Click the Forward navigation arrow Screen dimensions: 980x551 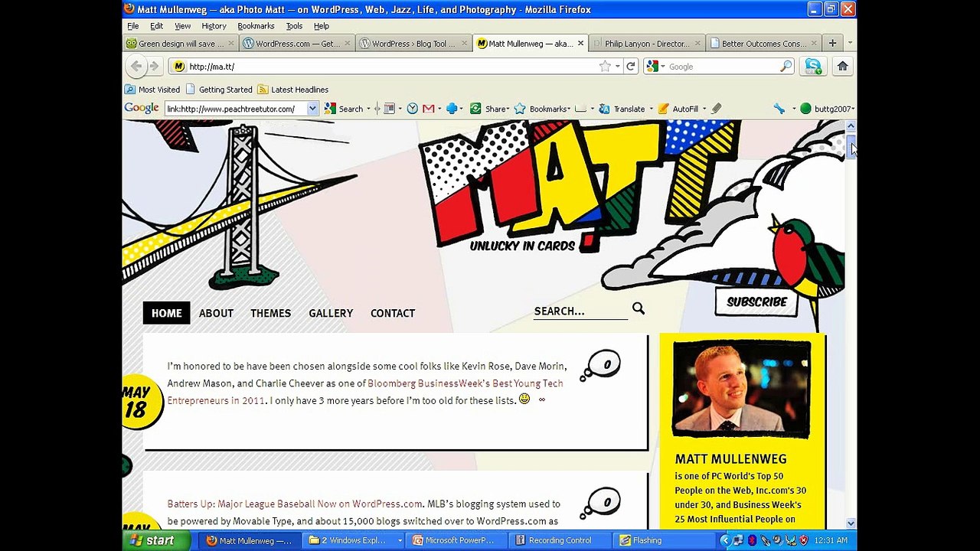pos(154,67)
